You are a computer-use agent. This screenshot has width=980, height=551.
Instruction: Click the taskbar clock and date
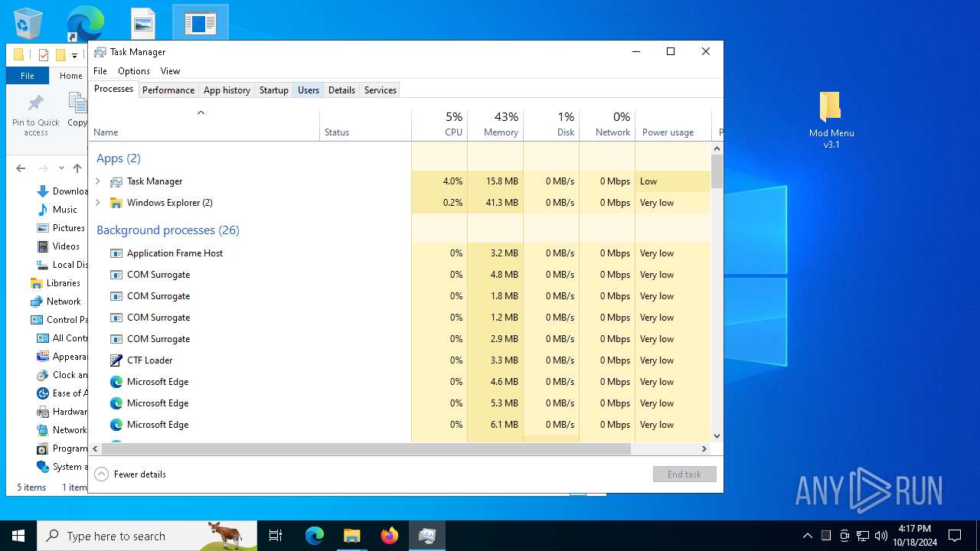click(915, 536)
